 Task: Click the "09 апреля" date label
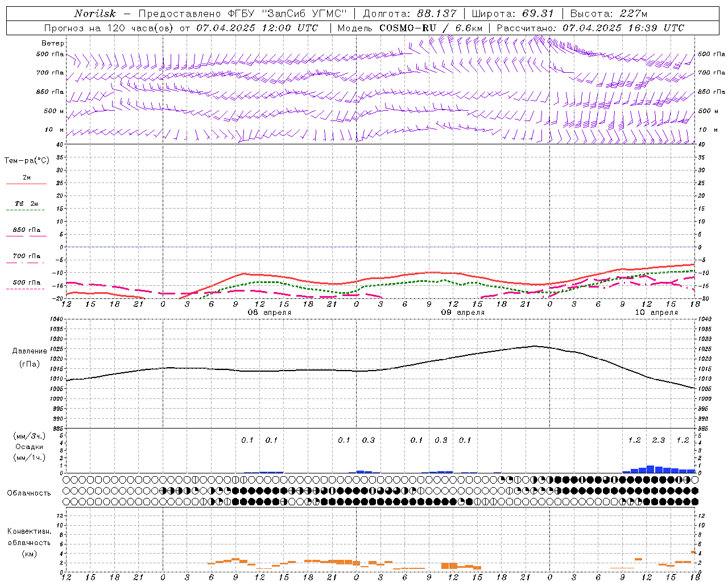pyautogui.click(x=463, y=313)
